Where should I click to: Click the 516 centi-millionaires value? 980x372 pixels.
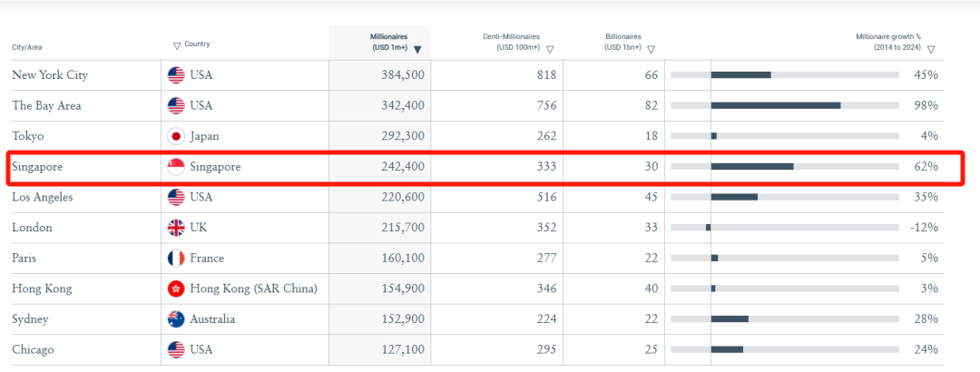coord(545,197)
